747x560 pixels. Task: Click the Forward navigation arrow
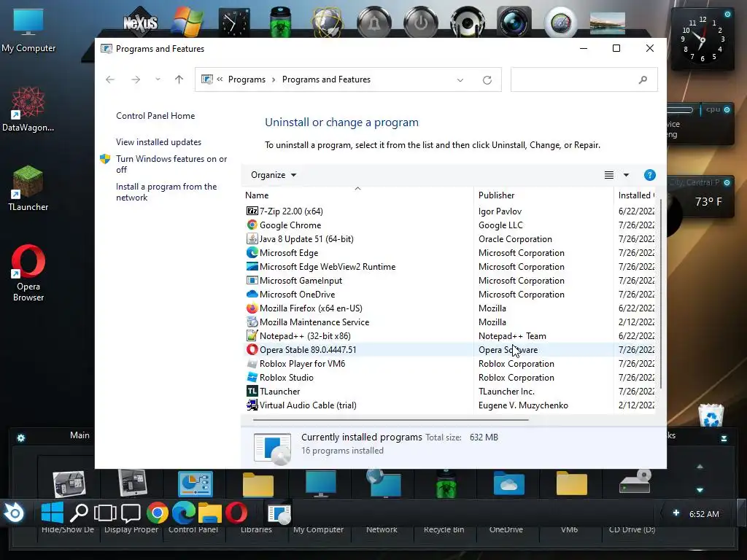[x=136, y=79]
